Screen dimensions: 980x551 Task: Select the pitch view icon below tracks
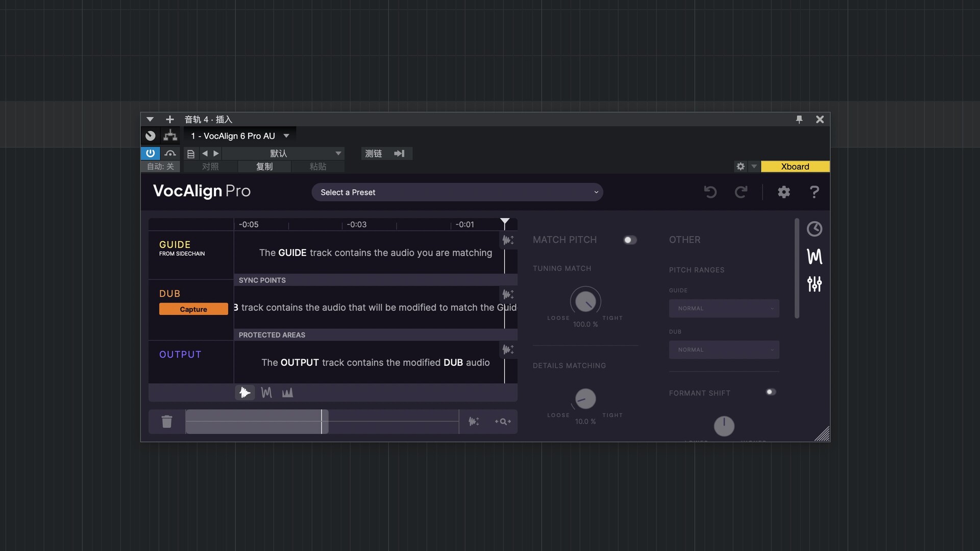click(266, 392)
